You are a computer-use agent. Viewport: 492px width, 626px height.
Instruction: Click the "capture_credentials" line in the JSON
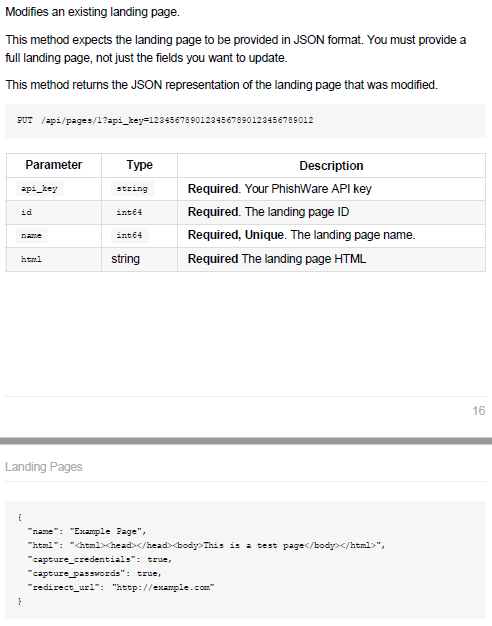coord(100,559)
